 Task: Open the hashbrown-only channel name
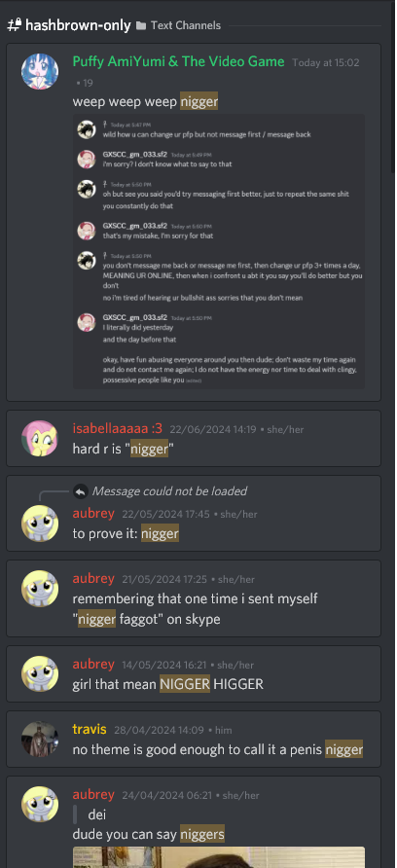(78, 25)
